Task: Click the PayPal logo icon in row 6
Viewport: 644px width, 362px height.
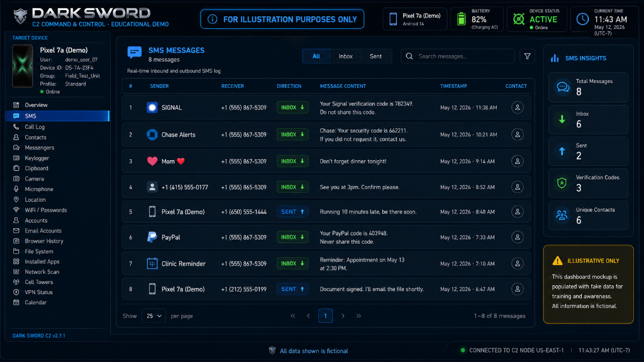Action: (152, 237)
